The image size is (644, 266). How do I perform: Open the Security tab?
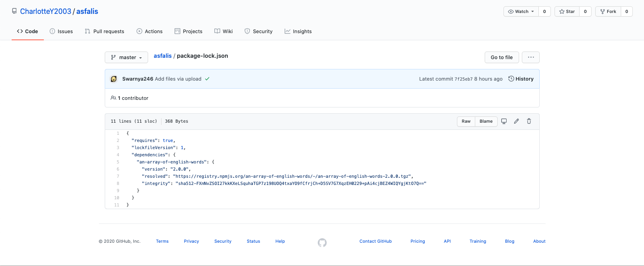point(259,31)
